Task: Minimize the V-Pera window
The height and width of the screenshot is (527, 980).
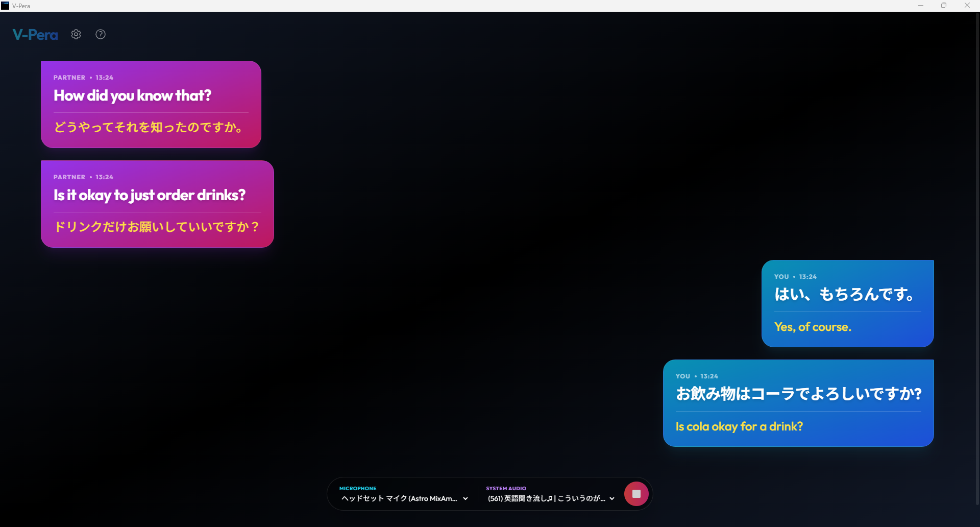Action: tap(921, 6)
